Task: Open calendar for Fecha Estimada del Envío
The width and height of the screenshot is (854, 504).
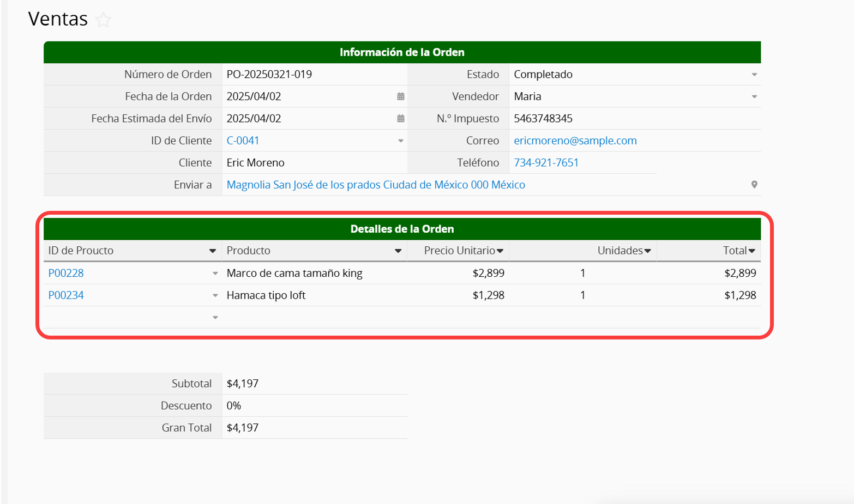Action: tap(400, 119)
